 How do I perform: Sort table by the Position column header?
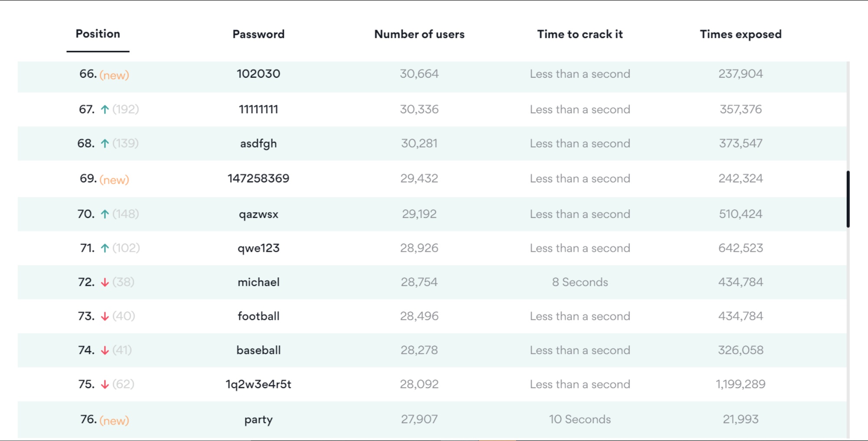point(98,34)
